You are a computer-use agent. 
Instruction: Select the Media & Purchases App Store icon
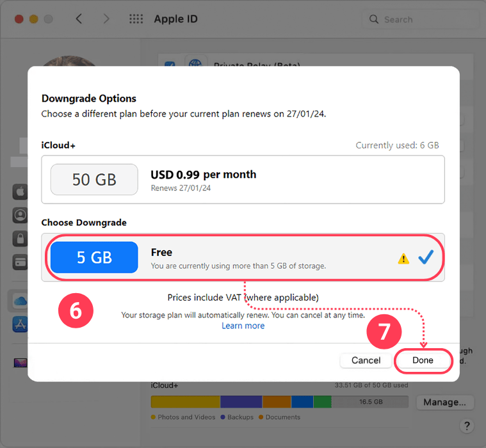click(20, 324)
